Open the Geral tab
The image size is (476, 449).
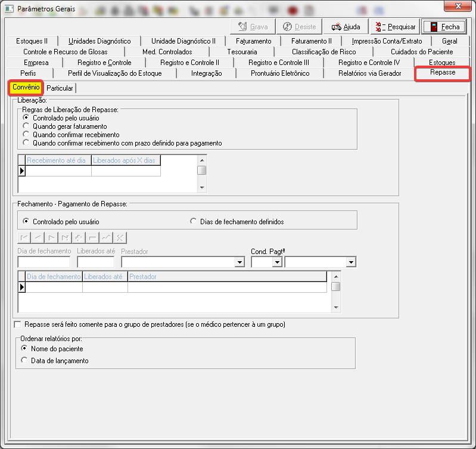click(x=450, y=41)
